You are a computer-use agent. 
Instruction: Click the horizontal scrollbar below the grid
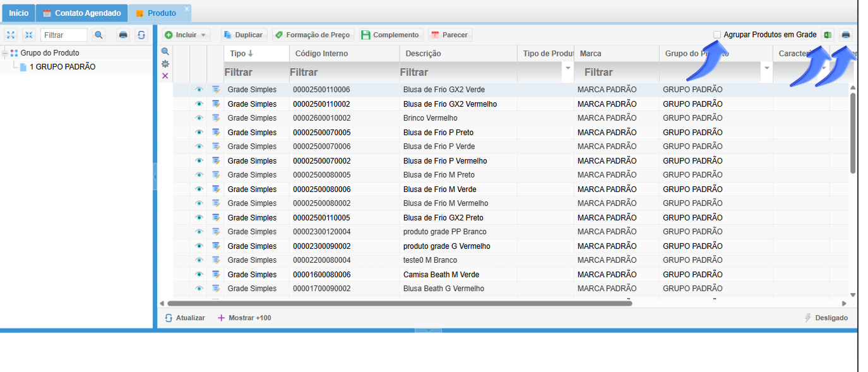coord(399,303)
